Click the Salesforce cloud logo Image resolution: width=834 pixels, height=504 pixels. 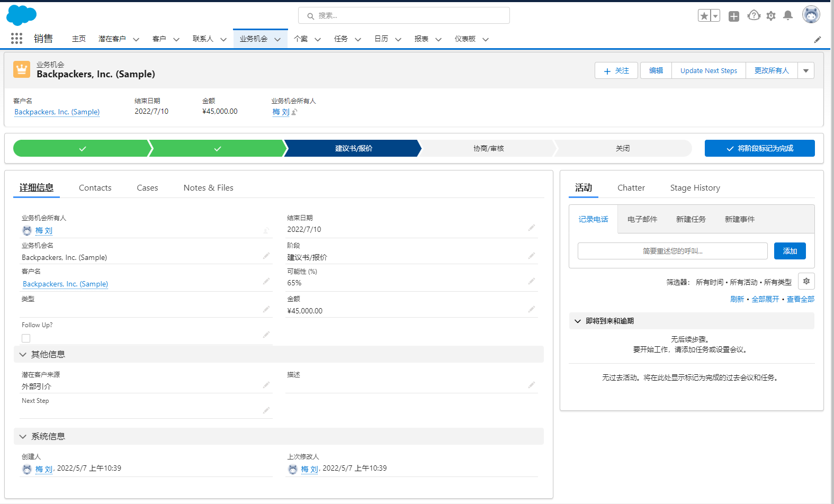(x=21, y=15)
